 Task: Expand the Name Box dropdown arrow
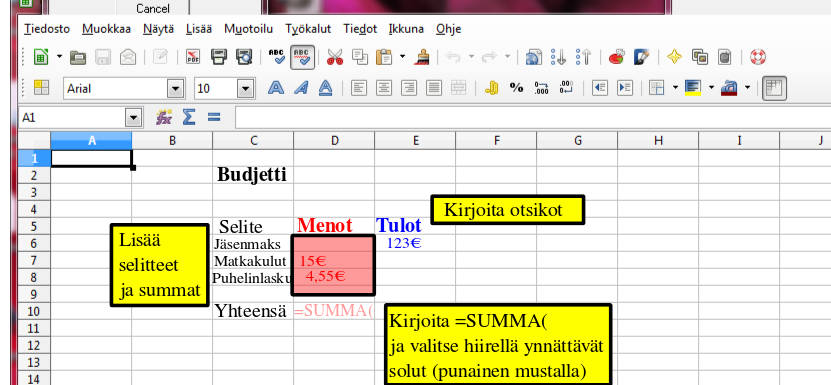coord(134,117)
